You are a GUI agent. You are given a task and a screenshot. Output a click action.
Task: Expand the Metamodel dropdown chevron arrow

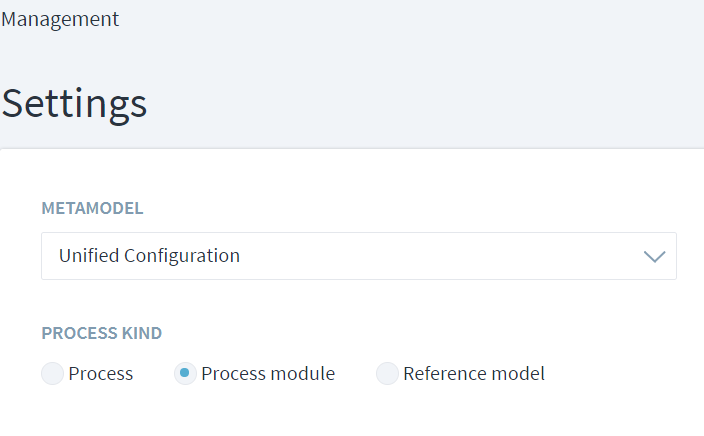pyautogui.click(x=654, y=256)
